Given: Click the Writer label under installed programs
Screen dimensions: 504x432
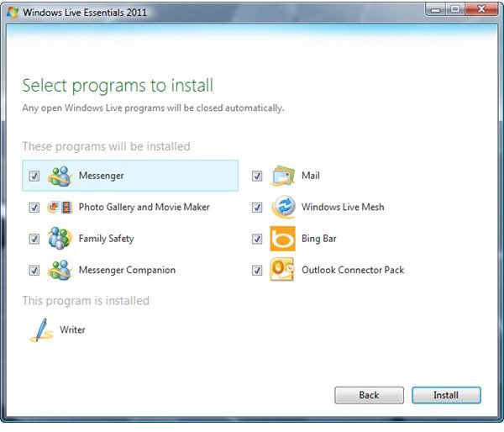Looking at the screenshot, I should point(72,329).
